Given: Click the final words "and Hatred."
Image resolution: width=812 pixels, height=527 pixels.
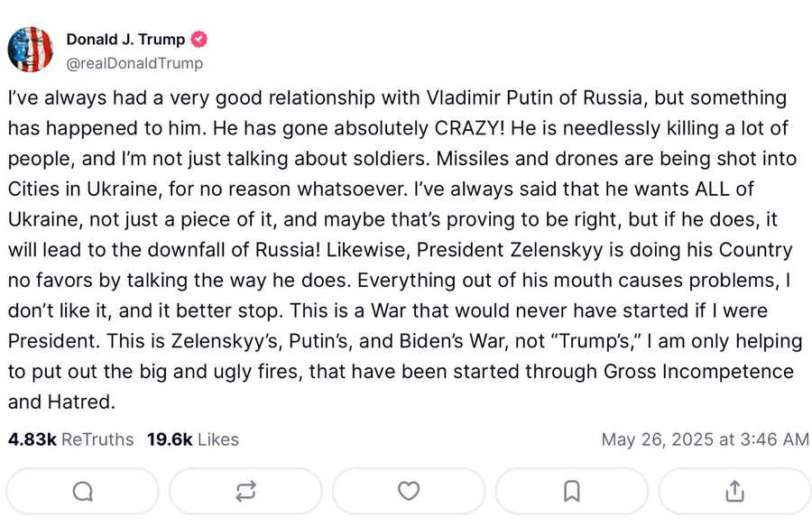Looking at the screenshot, I should [60, 402].
